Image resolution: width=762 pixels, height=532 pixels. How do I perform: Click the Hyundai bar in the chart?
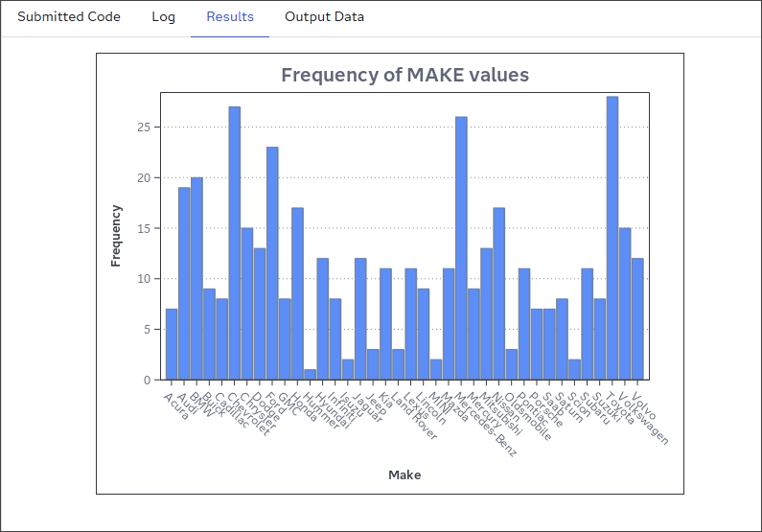pos(323,318)
